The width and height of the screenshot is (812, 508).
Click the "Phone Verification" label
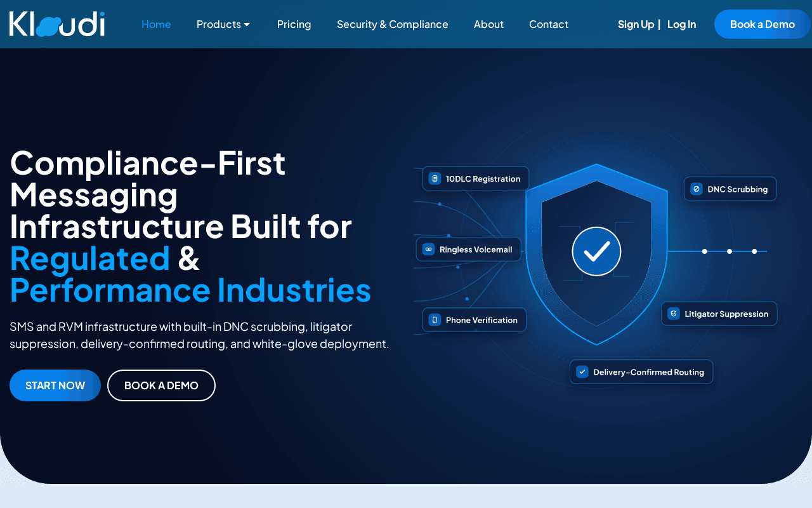(x=481, y=320)
